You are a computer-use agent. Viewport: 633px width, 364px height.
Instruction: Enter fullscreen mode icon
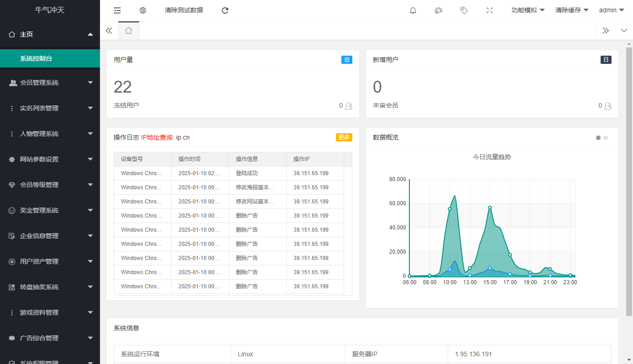490,10
